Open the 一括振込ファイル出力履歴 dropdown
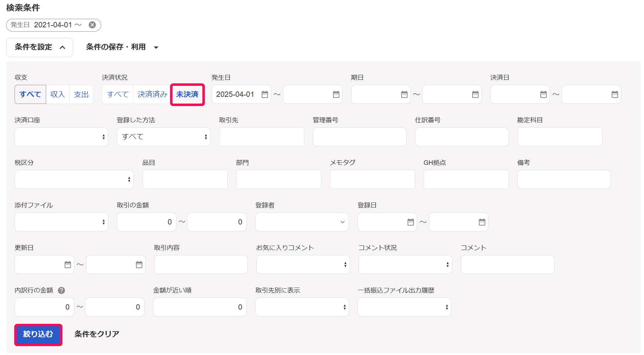Screen dimensions: 644x355 pos(404,307)
